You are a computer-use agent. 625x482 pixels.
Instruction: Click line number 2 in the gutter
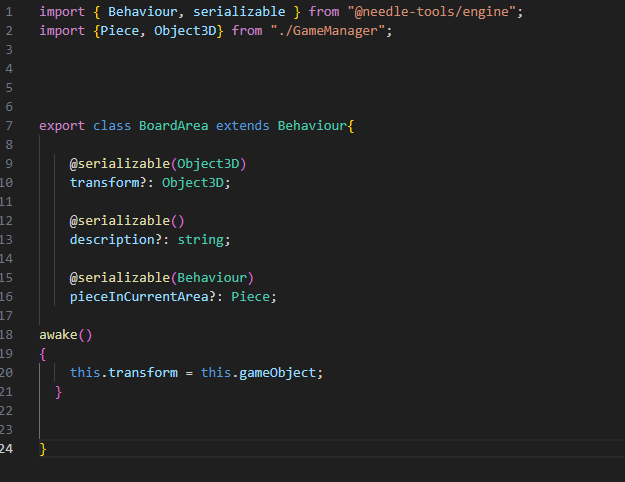[9, 31]
